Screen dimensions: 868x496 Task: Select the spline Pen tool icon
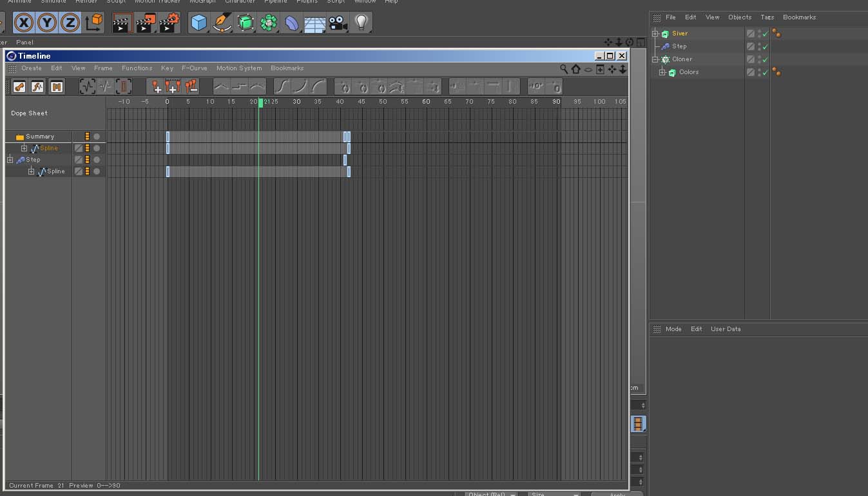coord(222,23)
